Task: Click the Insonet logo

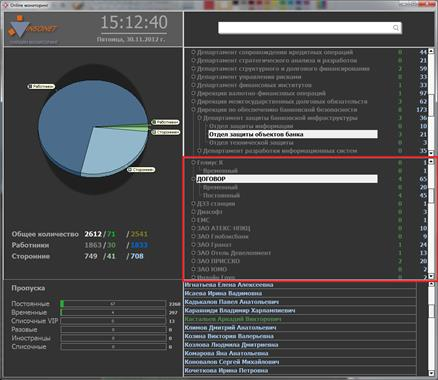Action: 33,29
